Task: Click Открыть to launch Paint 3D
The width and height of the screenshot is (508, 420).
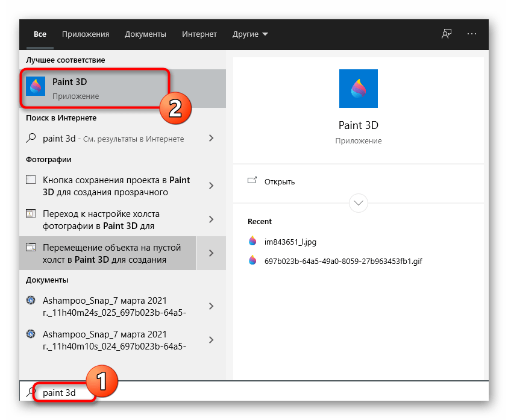Action: [280, 181]
